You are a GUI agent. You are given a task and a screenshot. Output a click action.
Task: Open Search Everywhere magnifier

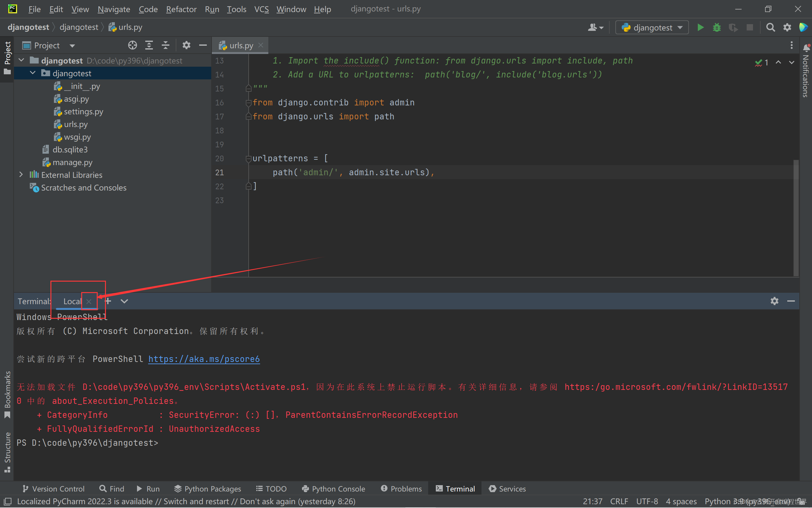point(771,27)
